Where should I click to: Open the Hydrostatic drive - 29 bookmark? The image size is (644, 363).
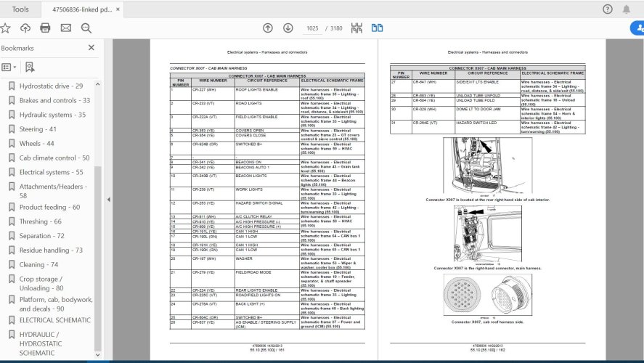(x=51, y=86)
